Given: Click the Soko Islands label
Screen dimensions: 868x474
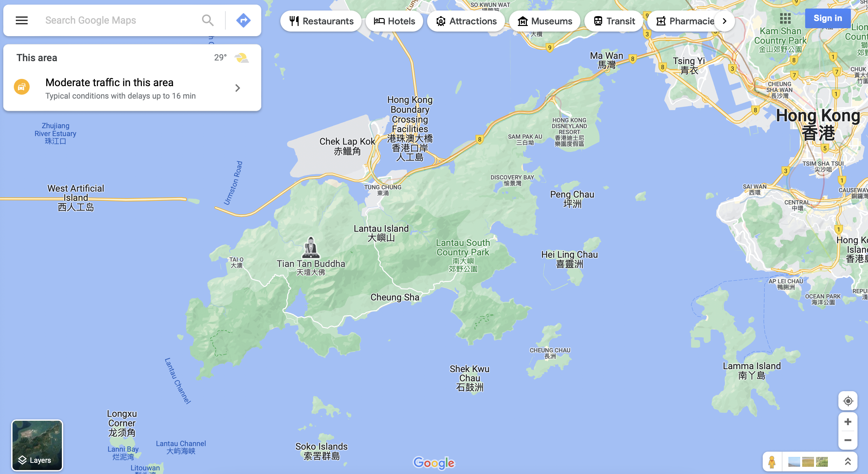Looking at the screenshot, I should pos(321,451).
